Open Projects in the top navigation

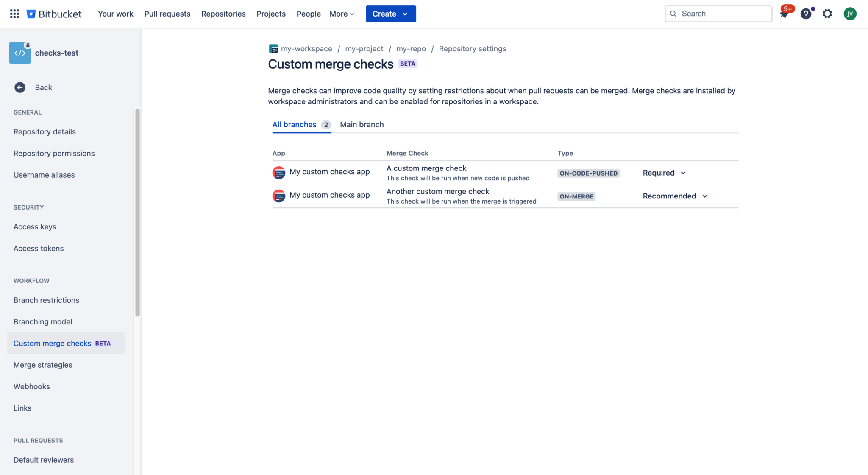pos(271,14)
